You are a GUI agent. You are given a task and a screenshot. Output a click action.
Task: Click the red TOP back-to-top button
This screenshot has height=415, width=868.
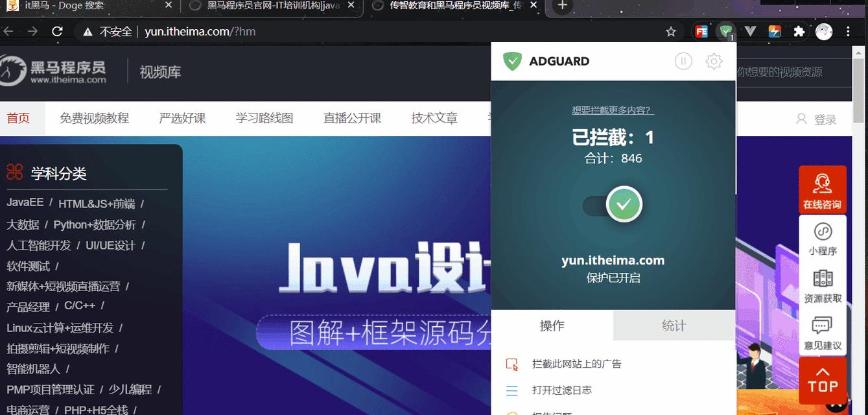tap(823, 381)
